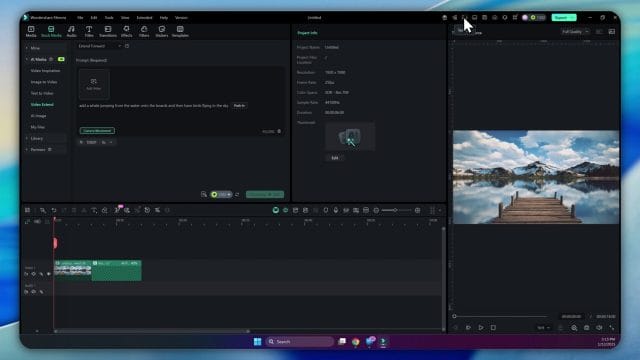Image resolution: width=640 pixels, height=360 pixels.
Task: Collapse the AI Media section
Action: pyautogui.click(x=27, y=60)
